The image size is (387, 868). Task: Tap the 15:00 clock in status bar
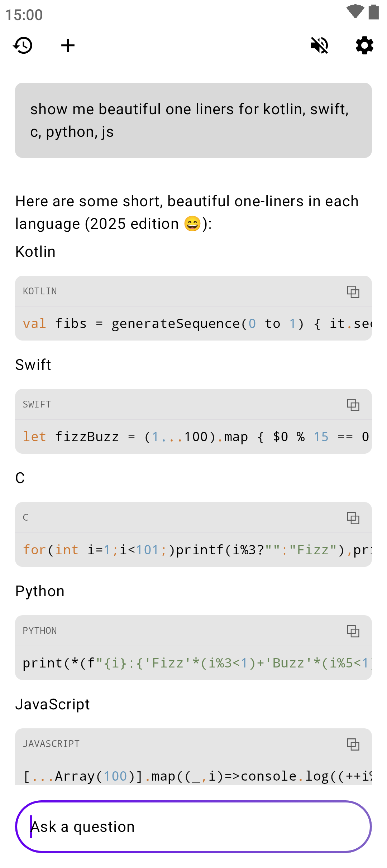[x=24, y=15]
